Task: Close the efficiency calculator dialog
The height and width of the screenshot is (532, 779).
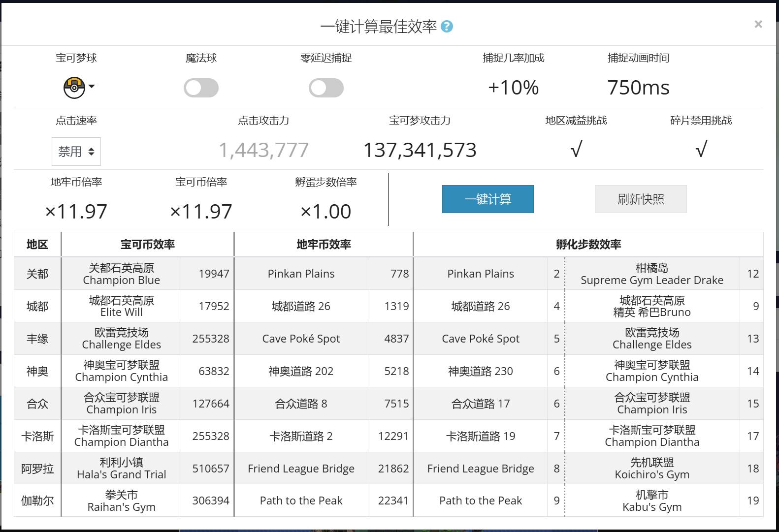Action: pyautogui.click(x=758, y=24)
